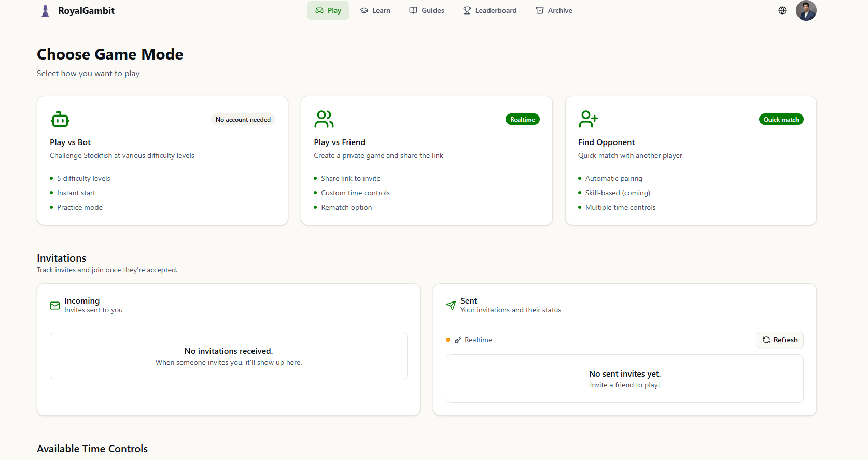Refresh the sent invitations list
Image resolution: width=868 pixels, height=460 pixels.
click(780, 340)
